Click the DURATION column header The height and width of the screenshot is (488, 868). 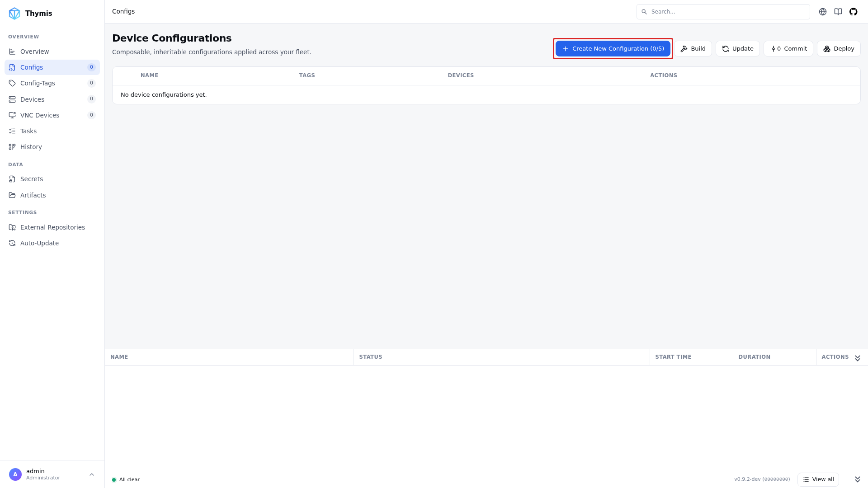[x=754, y=357]
